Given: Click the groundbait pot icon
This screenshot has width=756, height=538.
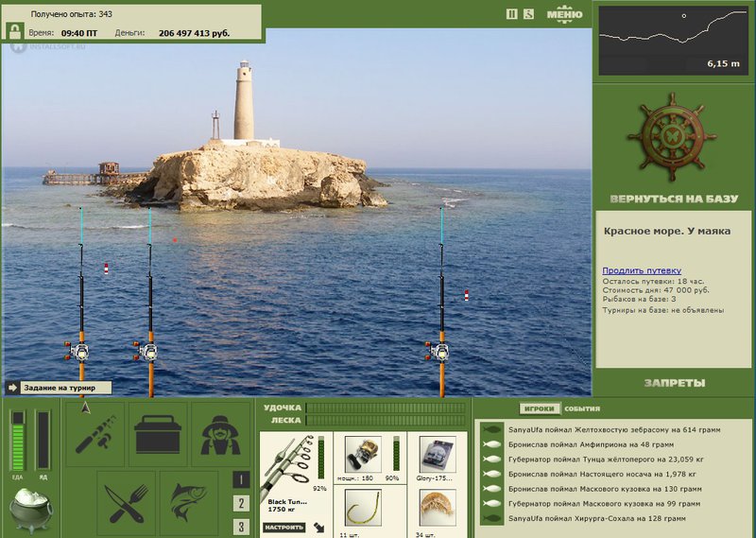Looking at the screenshot, I should [31, 510].
